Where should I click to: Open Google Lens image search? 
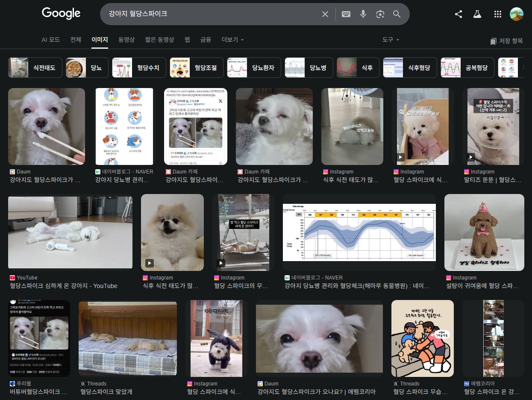tap(380, 14)
